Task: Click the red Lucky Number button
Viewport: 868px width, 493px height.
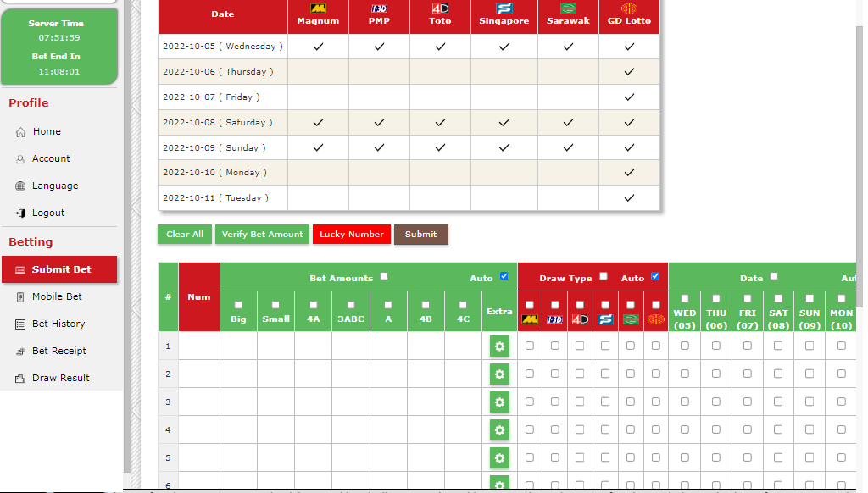Action: click(x=352, y=235)
